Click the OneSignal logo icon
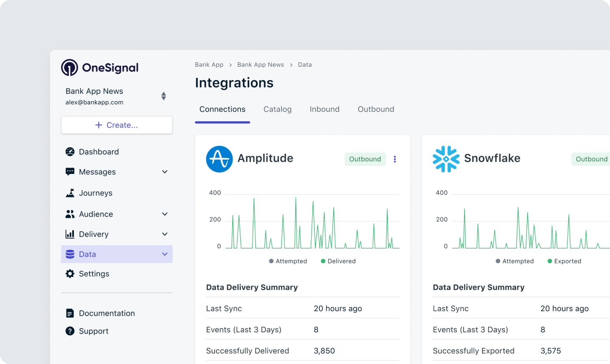 click(69, 68)
